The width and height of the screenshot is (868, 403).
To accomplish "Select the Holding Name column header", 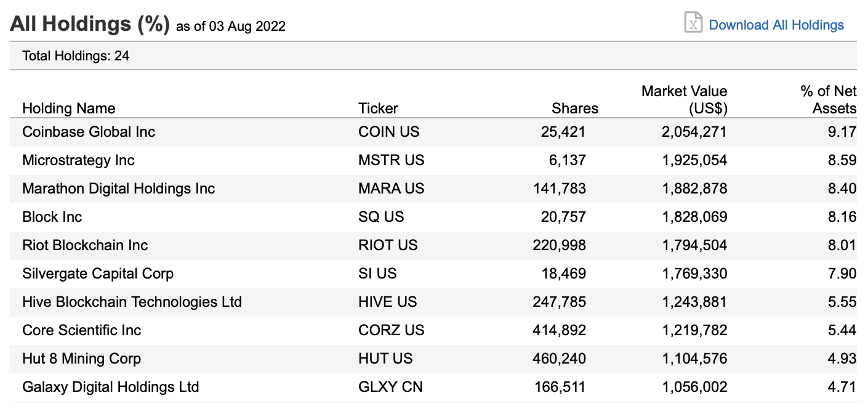I will pos(69,108).
